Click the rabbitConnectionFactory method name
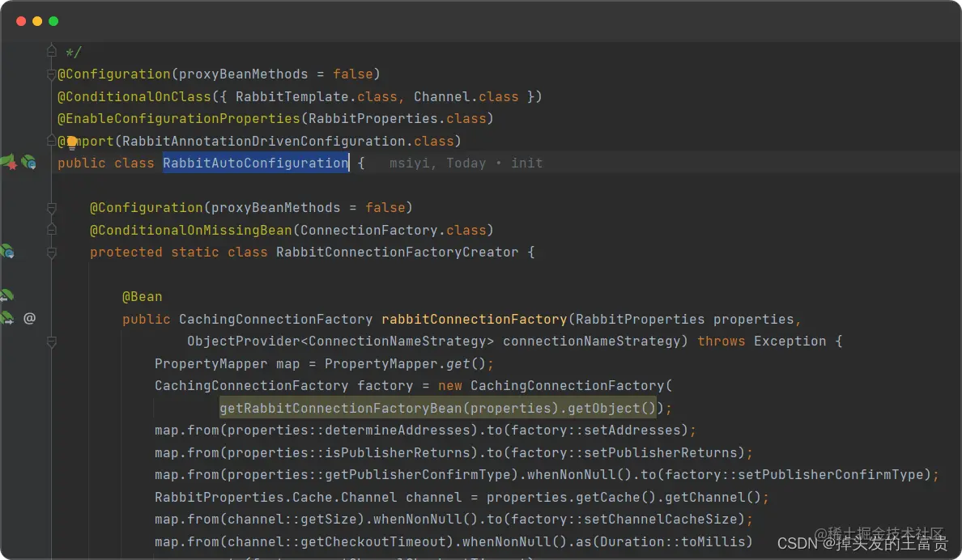962x560 pixels. tap(475, 319)
